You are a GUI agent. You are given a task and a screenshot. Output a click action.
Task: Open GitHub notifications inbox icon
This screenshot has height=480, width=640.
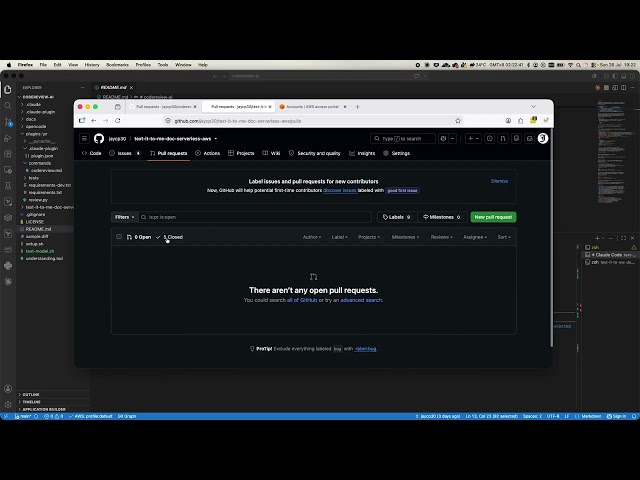[529, 139]
